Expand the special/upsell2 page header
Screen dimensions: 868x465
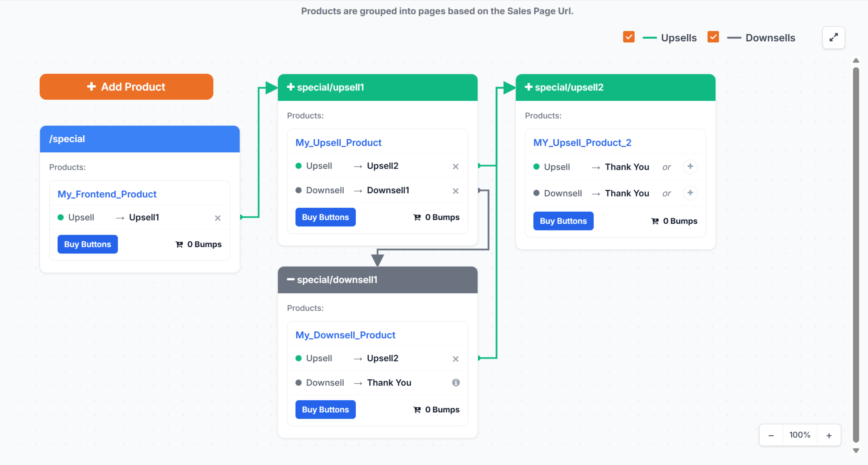coord(529,87)
